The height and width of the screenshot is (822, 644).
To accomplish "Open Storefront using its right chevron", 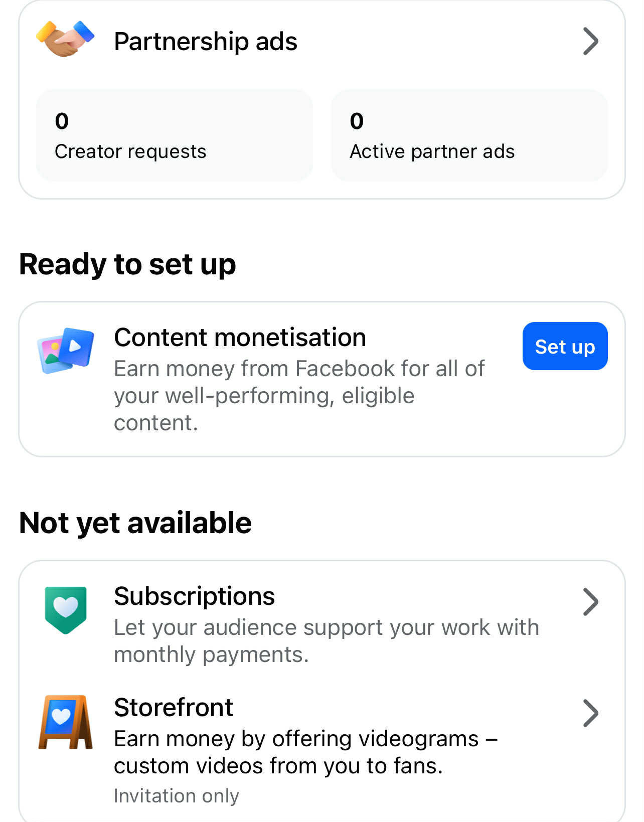I will pos(590,713).
